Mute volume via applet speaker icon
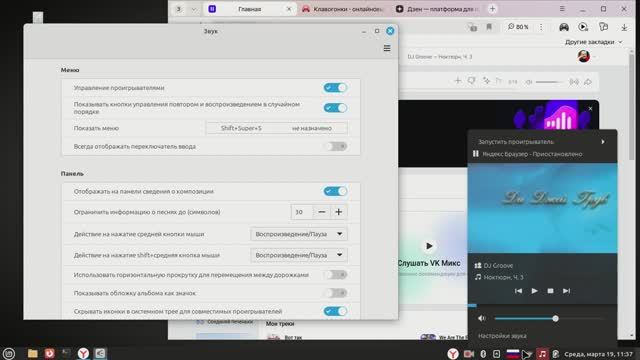The image size is (640, 360). pyautogui.click(x=482, y=318)
